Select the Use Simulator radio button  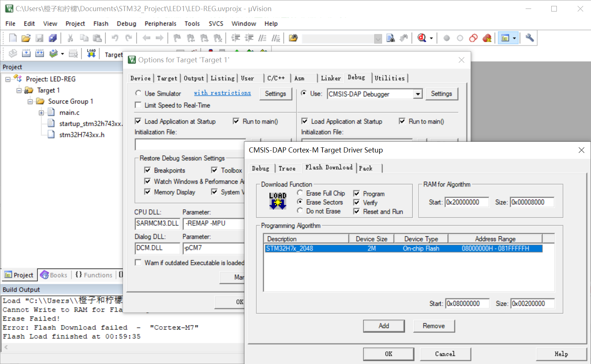coord(138,93)
